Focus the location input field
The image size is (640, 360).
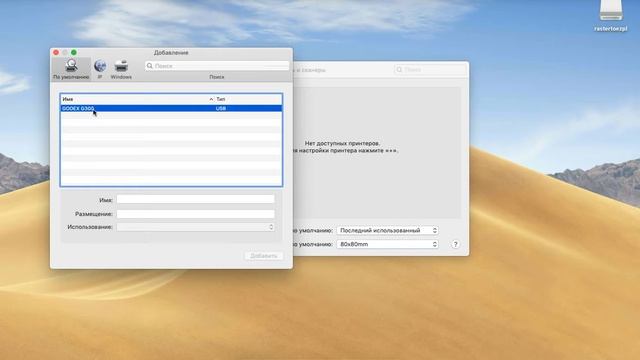(x=196, y=214)
